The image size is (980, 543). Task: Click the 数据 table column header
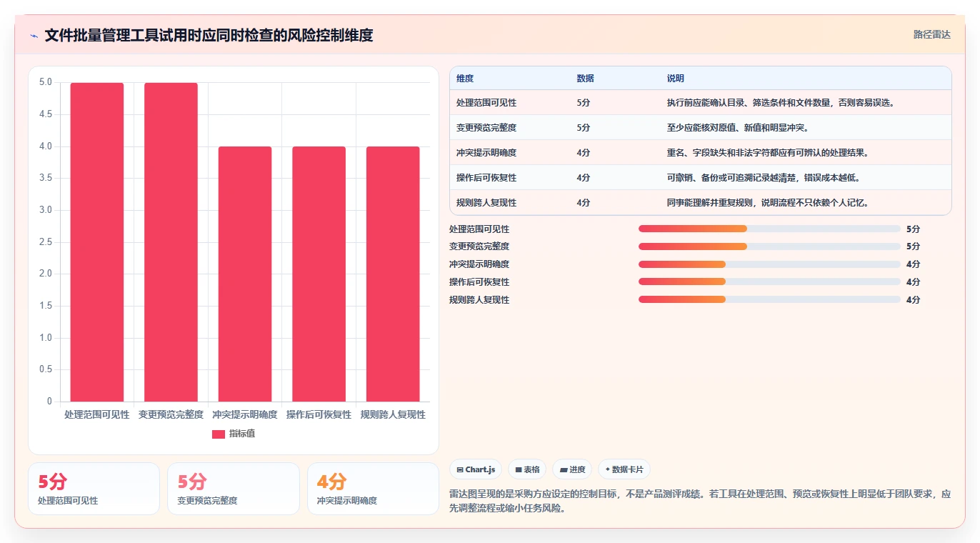(585, 79)
